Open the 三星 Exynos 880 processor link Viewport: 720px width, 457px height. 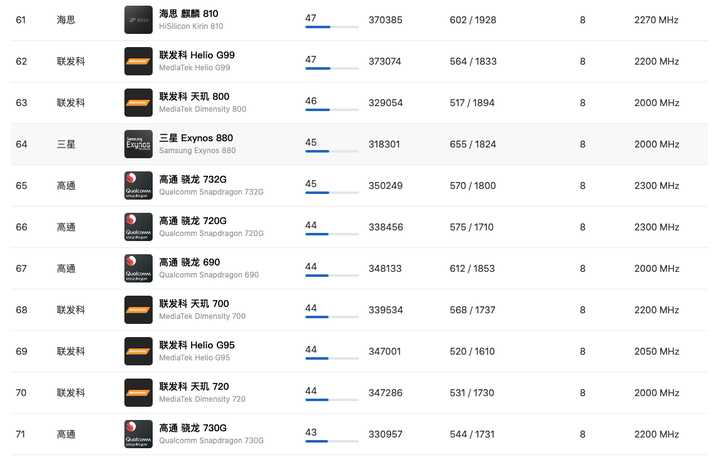coord(196,138)
